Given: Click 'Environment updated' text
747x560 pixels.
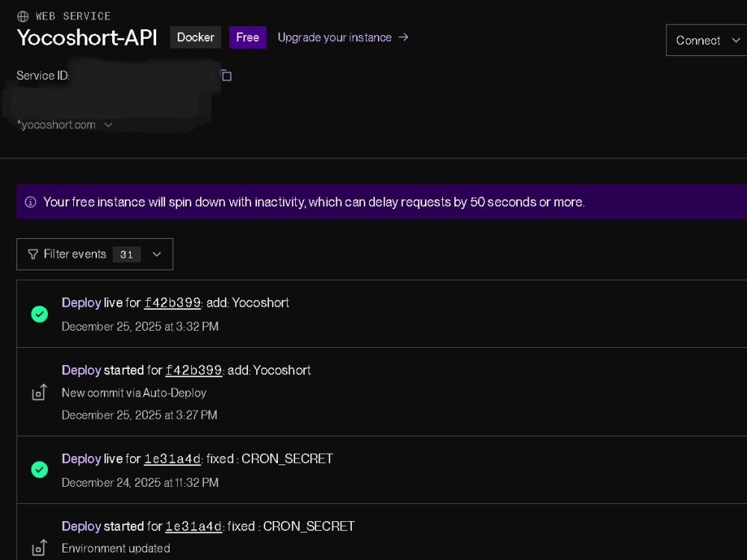Looking at the screenshot, I should [x=116, y=549].
